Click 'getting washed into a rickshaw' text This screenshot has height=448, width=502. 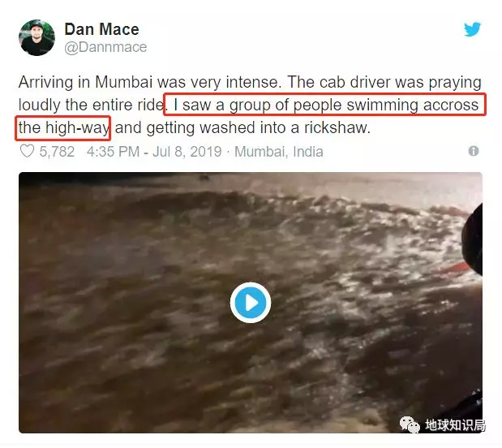tap(258, 127)
